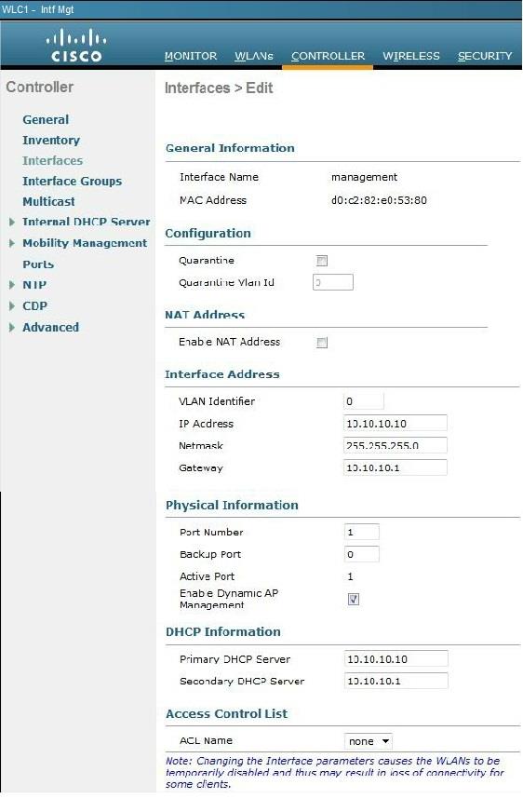Open the ACL Name dropdown
523x812 pixels.
click(369, 741)
